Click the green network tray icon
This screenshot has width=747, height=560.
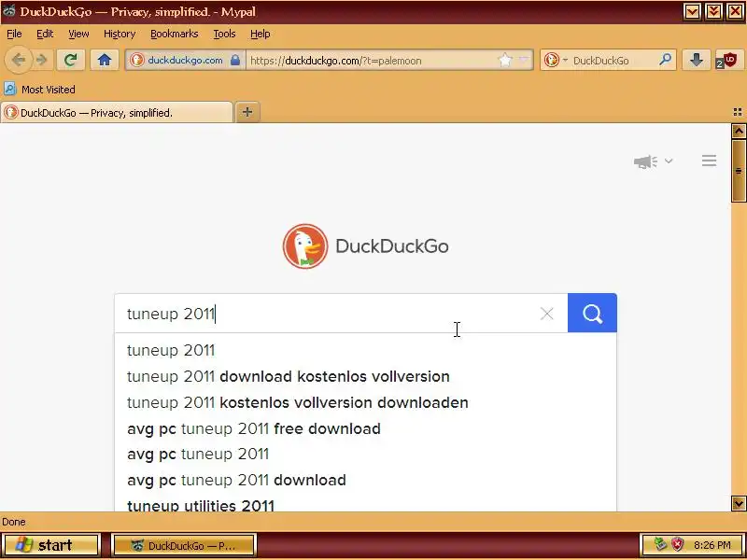pyautogui.click(x=660, y=544)
